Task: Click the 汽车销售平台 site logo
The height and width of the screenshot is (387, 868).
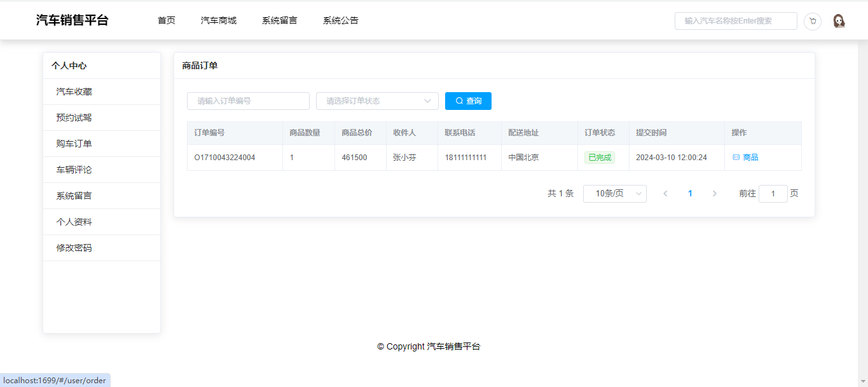Action: coord(72,20)
